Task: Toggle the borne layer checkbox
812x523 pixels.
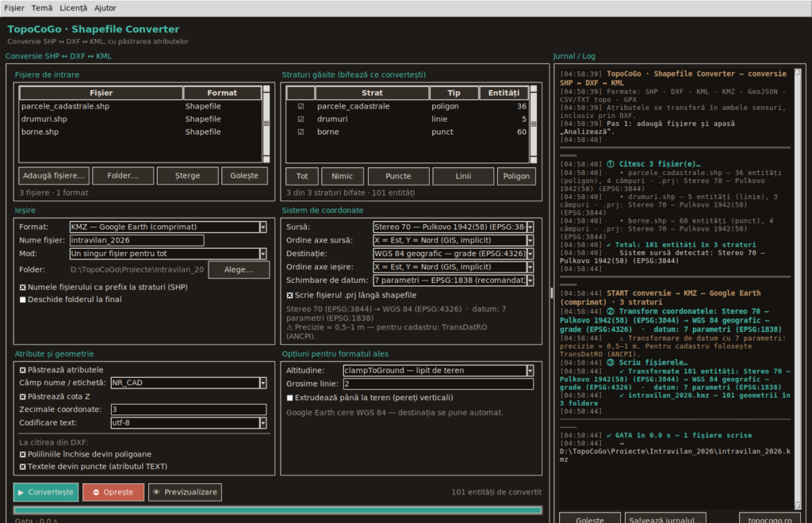Action: click(x=301, y=132)
